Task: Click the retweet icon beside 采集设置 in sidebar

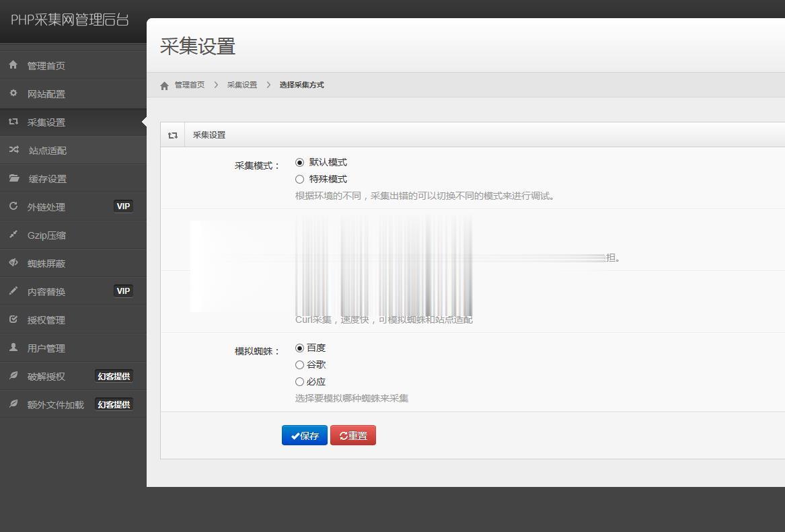Action: (13, 122)
